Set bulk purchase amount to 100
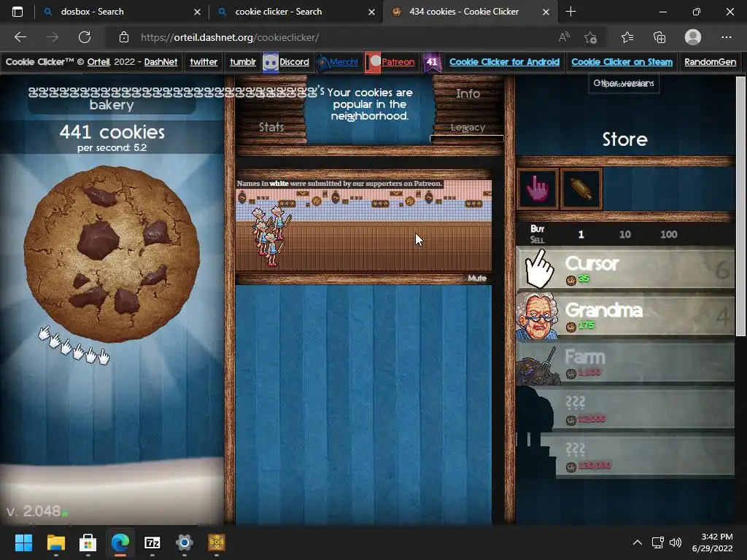The width and height of the screenshot is (747, 560). coord(668,234)
